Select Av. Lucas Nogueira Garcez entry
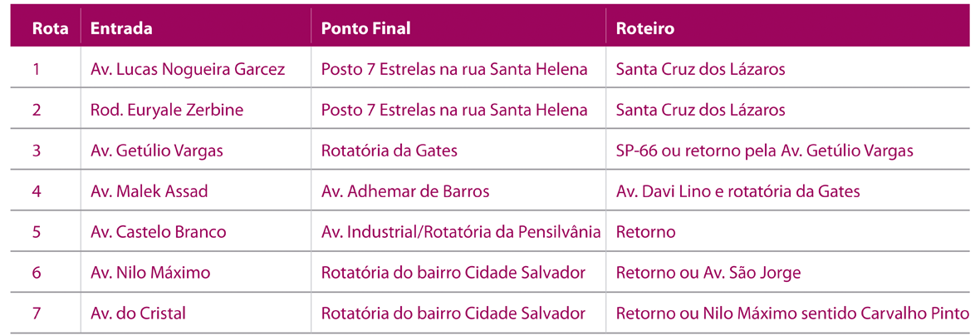Viewport: 980px width, 336px height. tap(188, 69)
